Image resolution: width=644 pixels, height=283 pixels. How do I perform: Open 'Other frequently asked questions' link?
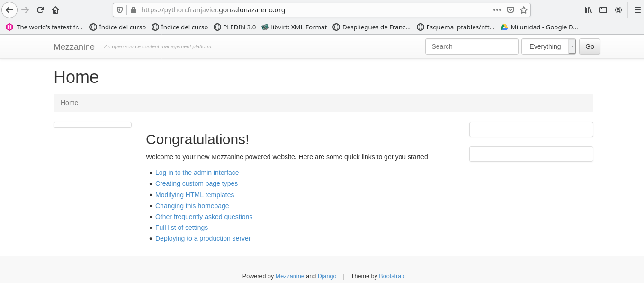[204, 217]
